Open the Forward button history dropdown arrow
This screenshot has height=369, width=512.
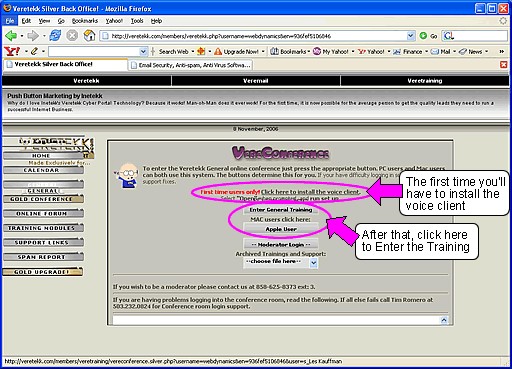coord(44,35)
